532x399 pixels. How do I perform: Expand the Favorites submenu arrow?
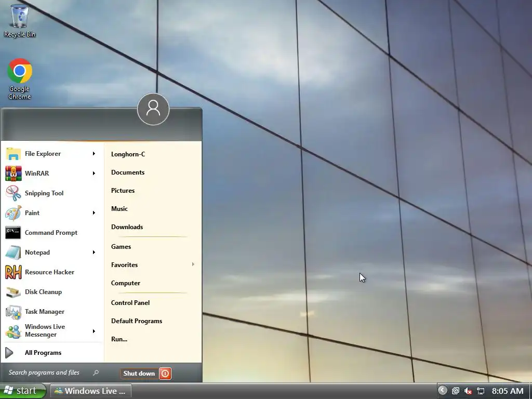[193, 264]
